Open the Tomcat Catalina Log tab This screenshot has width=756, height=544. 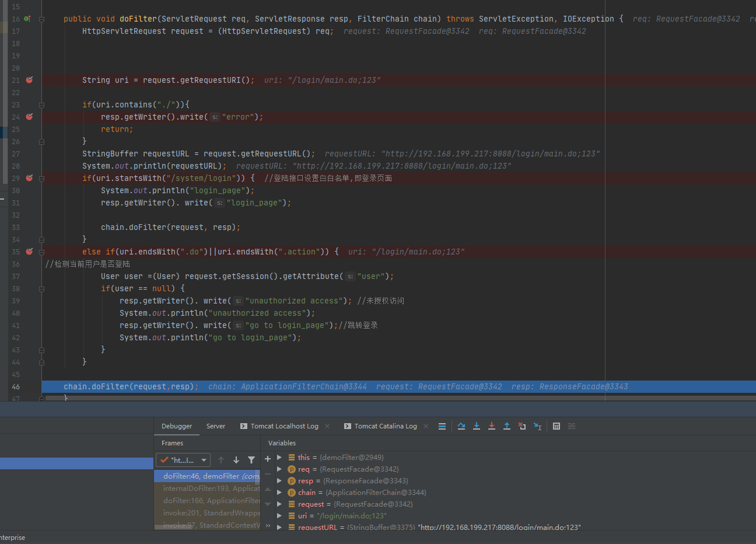click(385, 426)
